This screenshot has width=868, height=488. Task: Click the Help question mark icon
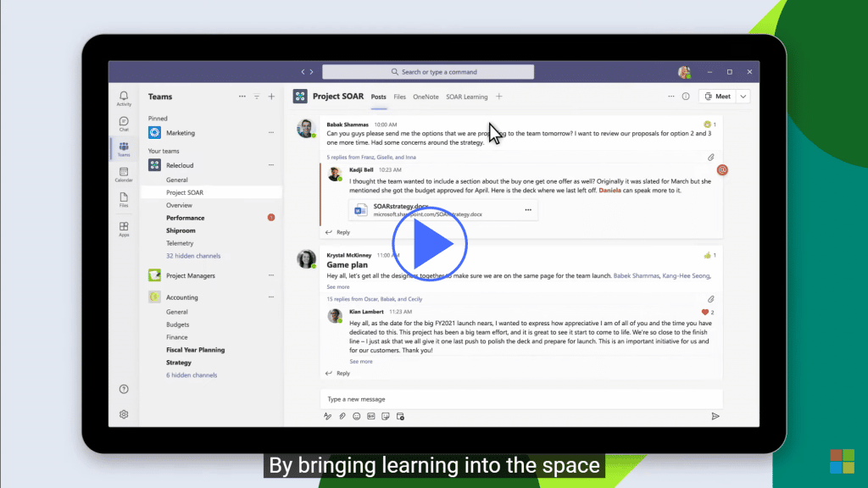coord(124,389)
